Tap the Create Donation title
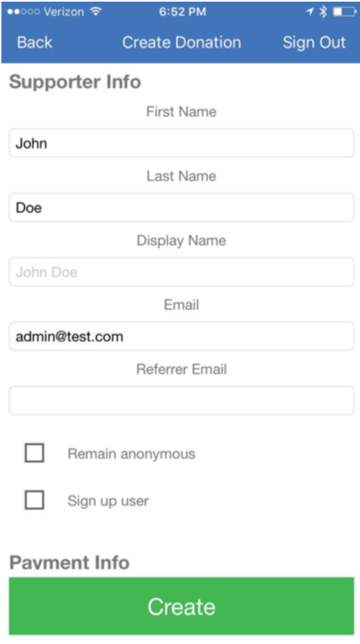The height and width of the screenshot is (644, 360). tap(181, 43)
